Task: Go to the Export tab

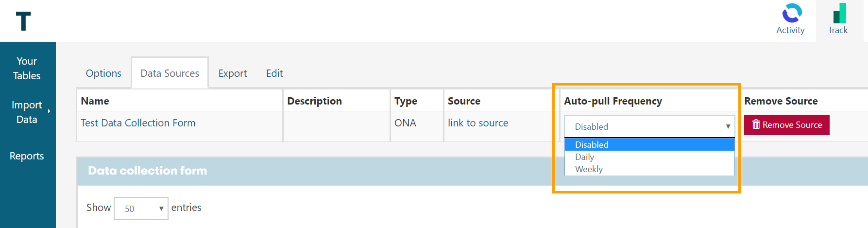Action: [232, 73]
